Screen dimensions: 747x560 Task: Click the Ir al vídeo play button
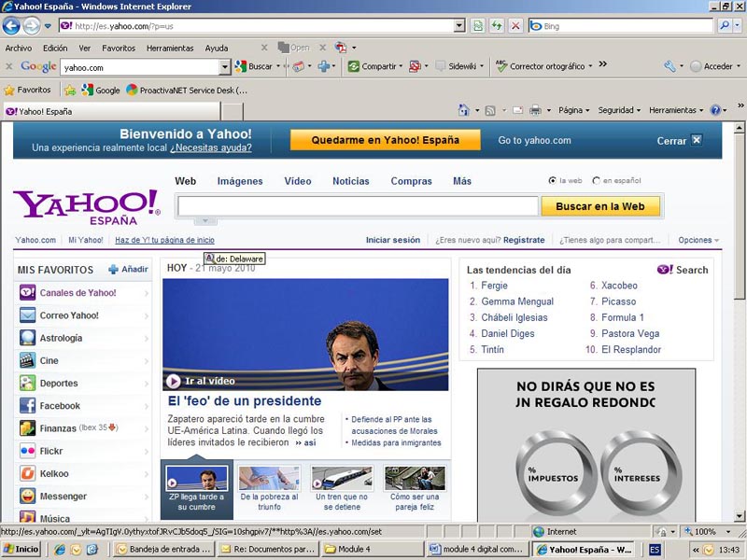click(x=173, y=381)
